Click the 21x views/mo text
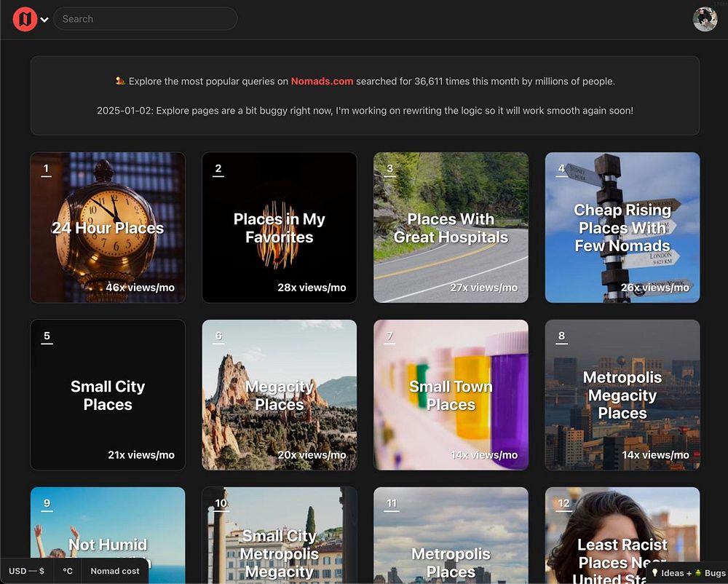 click(141, 455)
